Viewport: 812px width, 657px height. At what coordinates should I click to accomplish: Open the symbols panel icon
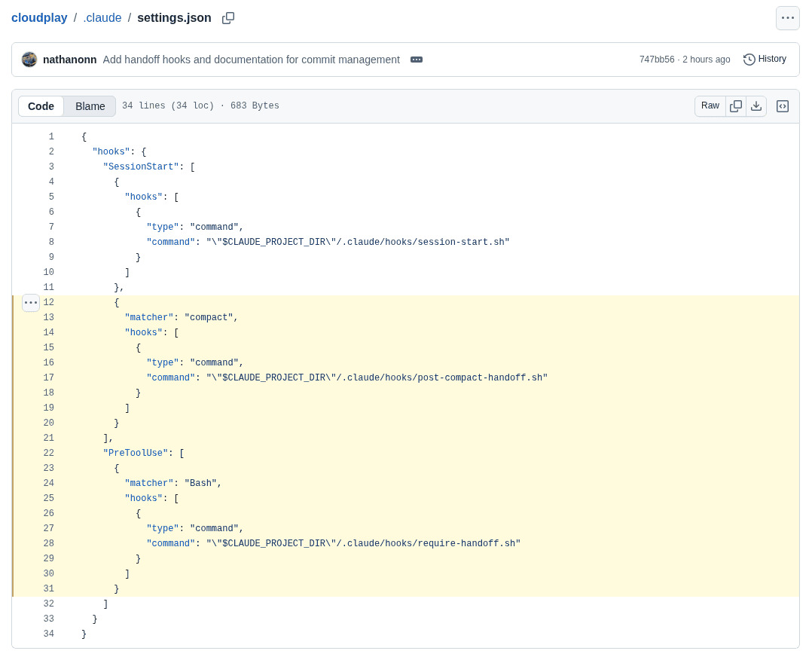point(783,106)
